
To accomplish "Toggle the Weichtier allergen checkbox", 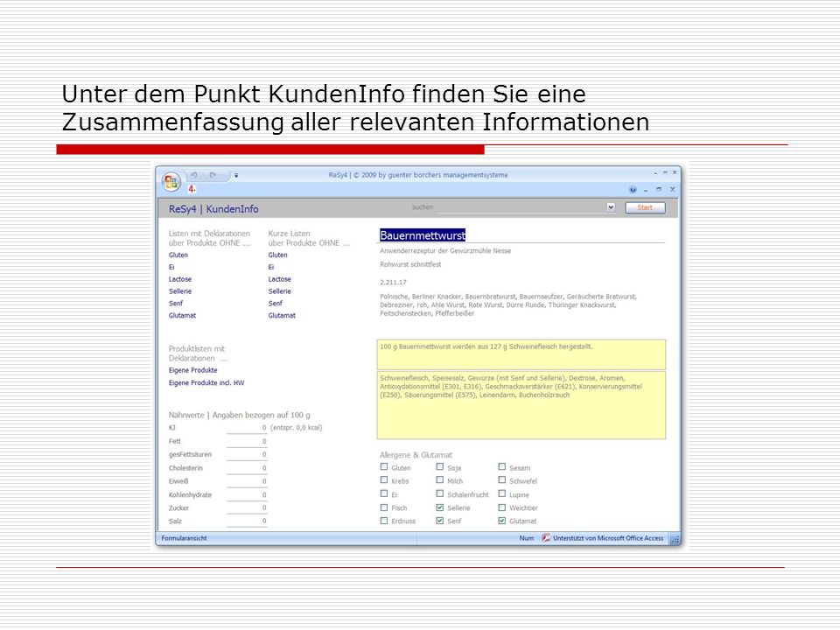I will 502,507.
